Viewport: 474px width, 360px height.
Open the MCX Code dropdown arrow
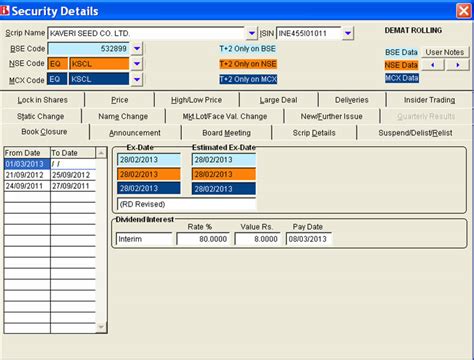pyautogui.click(x=137, y=79)
